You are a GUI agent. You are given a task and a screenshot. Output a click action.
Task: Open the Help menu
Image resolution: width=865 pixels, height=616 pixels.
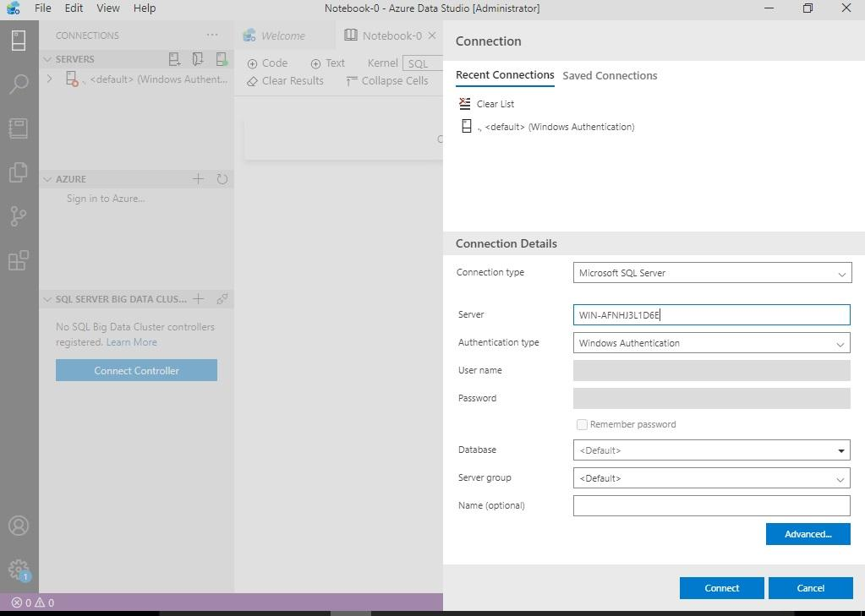click(144, 8)
